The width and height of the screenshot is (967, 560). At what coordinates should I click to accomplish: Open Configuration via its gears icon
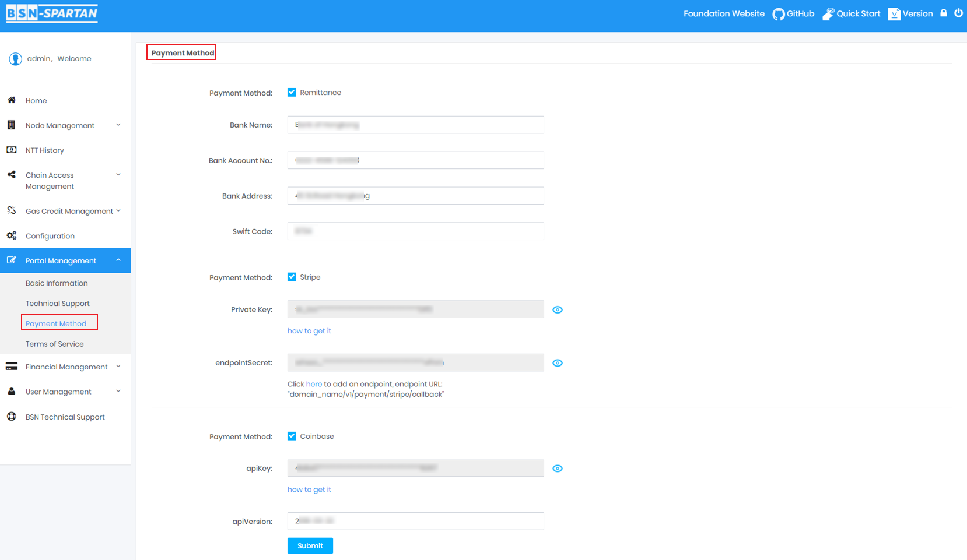[12, 235]
